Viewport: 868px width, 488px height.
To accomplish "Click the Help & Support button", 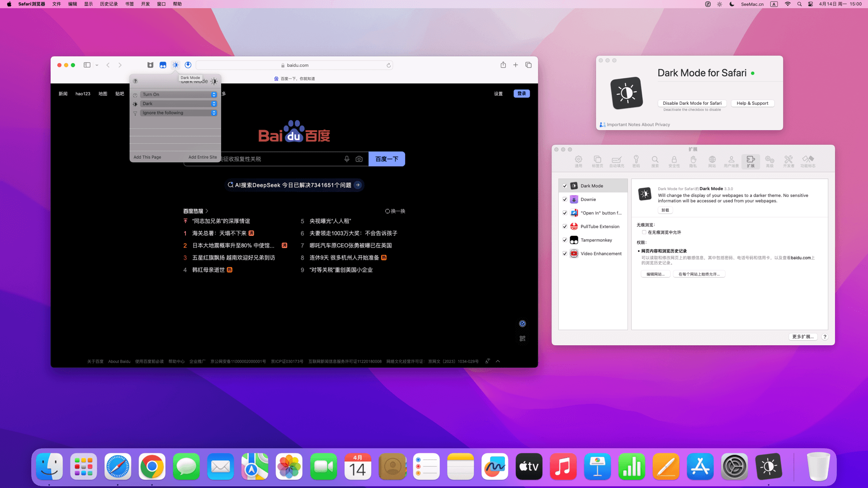I will pos(752,103).
